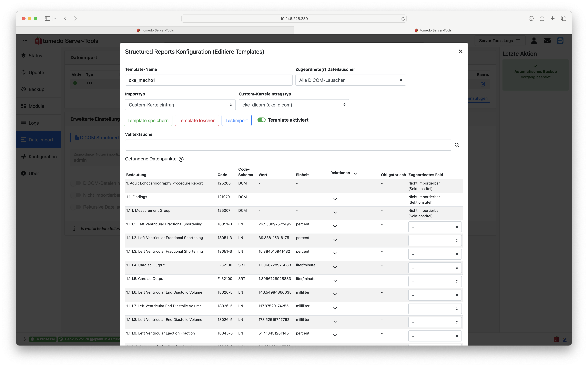This screenshot has width=588, height=367.
Task: Click the search magnifier icon beside Volltextsuche
Action: (x=457, y=145)
